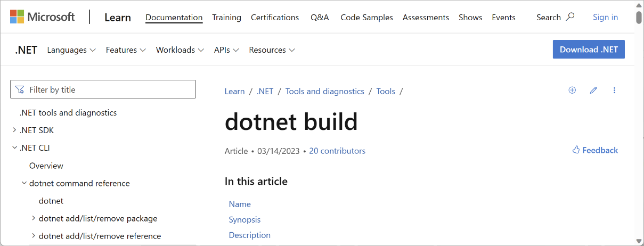Click the search magnifier icon
644x246 pixels.
[x=570, y=17]
